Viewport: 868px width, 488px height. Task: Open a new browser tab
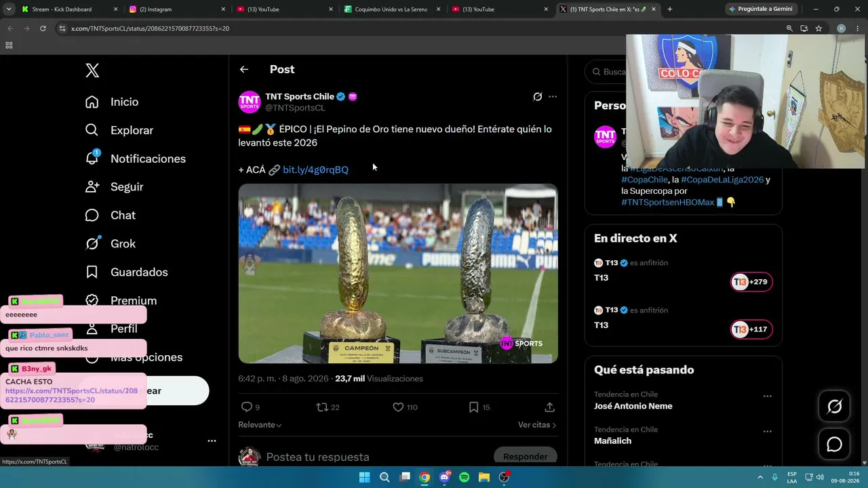(670, 9)
